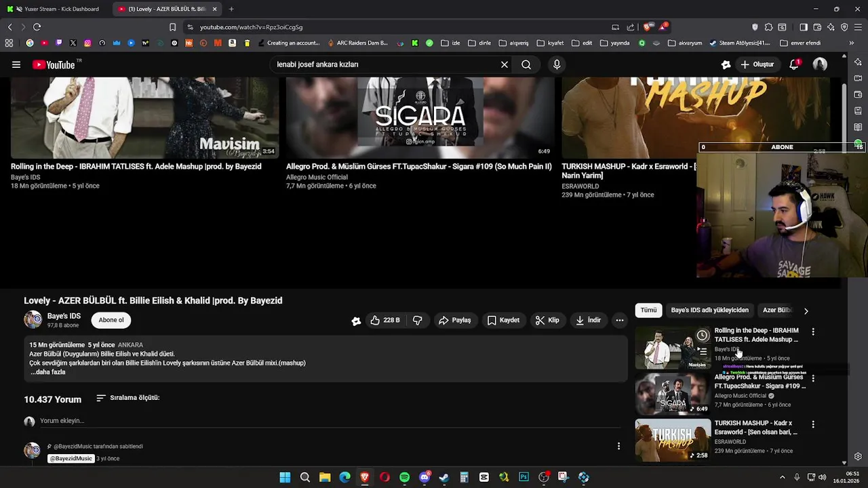Open the account avatar menu
The width and height of the screenshot is (868, 488).
click(x=820, y=64)
